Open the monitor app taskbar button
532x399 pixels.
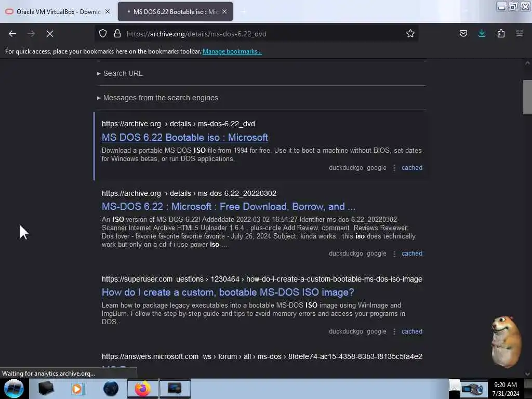(x=175, y=389)
